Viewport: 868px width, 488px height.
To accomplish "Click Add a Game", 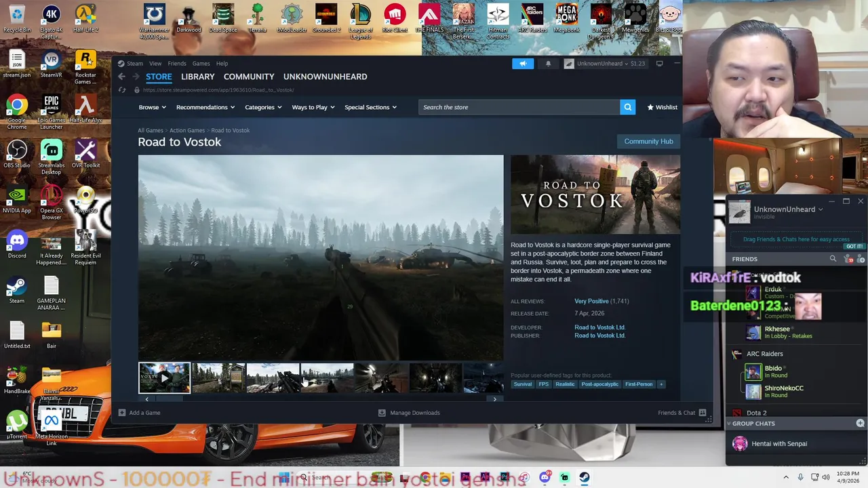I will pos(139,413).
